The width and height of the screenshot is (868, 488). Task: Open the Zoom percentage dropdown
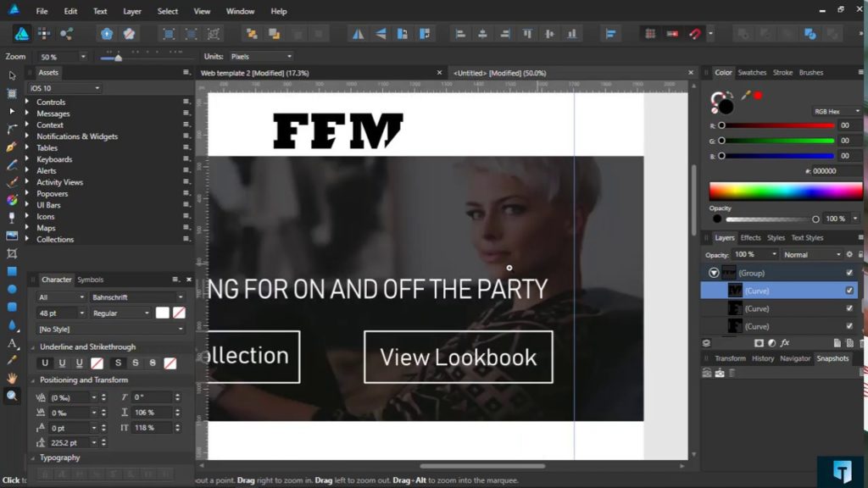(x=83, y=57)
